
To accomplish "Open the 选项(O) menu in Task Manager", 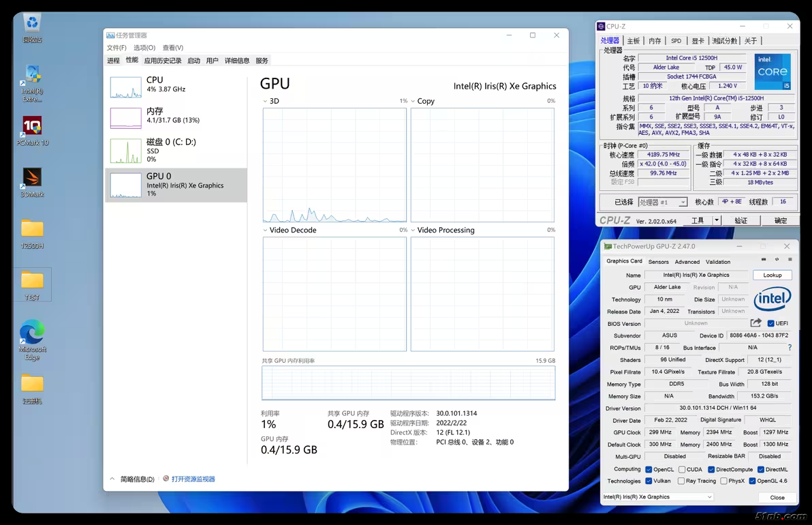I will 144,48.
